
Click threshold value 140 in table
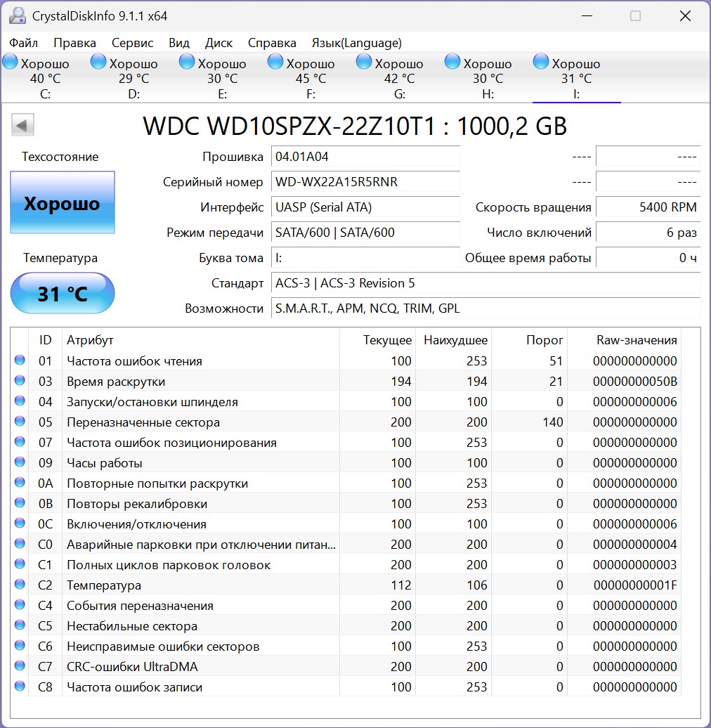[552, 422]
